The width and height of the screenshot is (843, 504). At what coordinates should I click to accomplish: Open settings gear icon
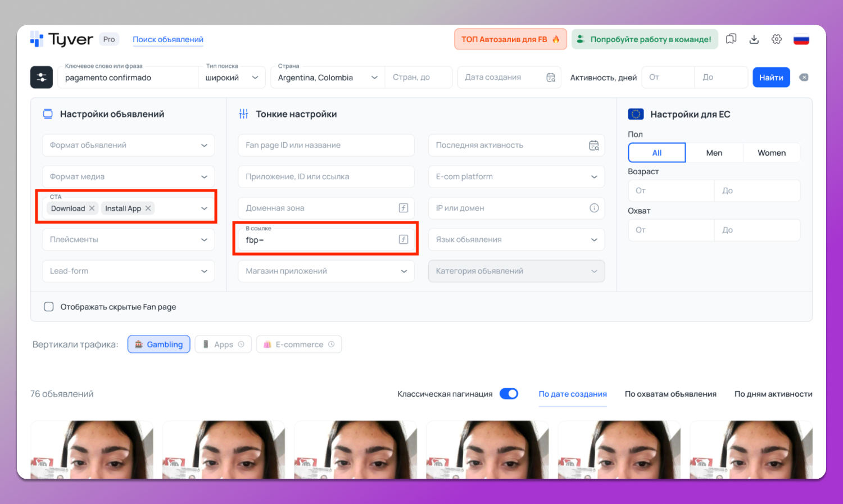point(777,39)
